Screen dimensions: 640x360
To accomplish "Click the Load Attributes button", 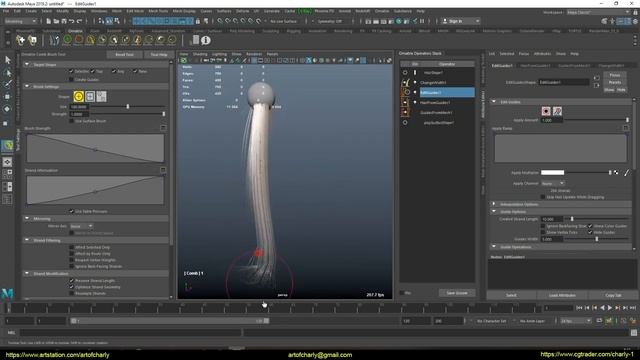I will 562,295.
